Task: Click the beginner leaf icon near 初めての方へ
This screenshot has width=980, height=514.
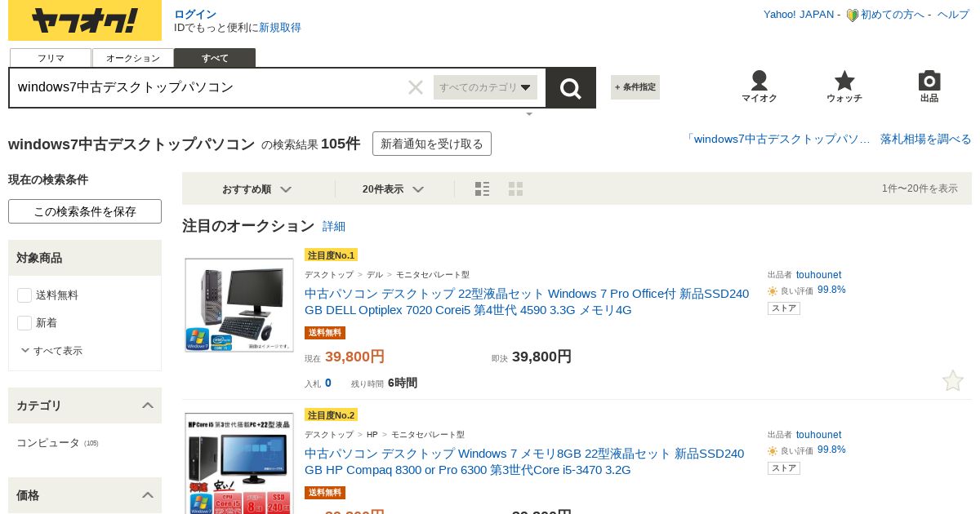Action: (852, 15)
